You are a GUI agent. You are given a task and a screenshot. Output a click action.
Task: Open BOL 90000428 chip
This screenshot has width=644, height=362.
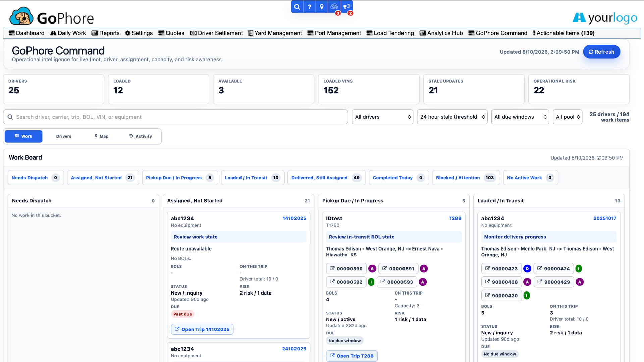501,282
